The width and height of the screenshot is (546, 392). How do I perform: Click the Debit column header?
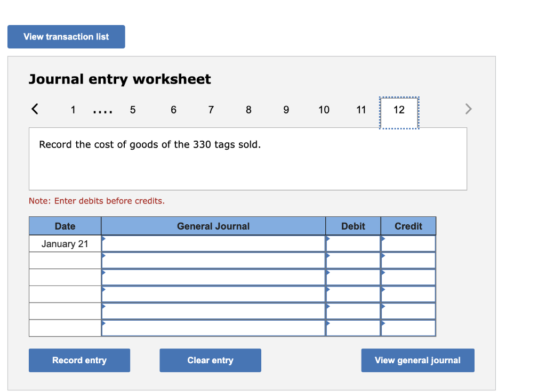tap(353, 226)
